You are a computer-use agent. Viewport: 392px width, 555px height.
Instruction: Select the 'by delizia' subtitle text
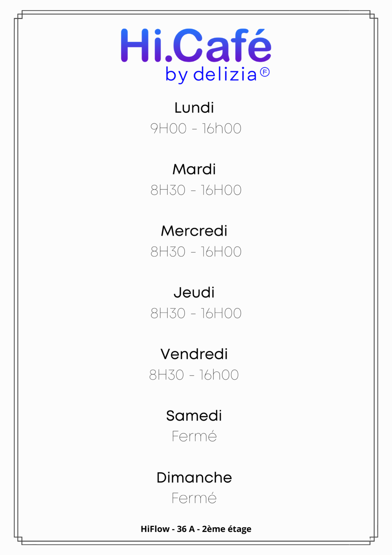tap(211, 75)
